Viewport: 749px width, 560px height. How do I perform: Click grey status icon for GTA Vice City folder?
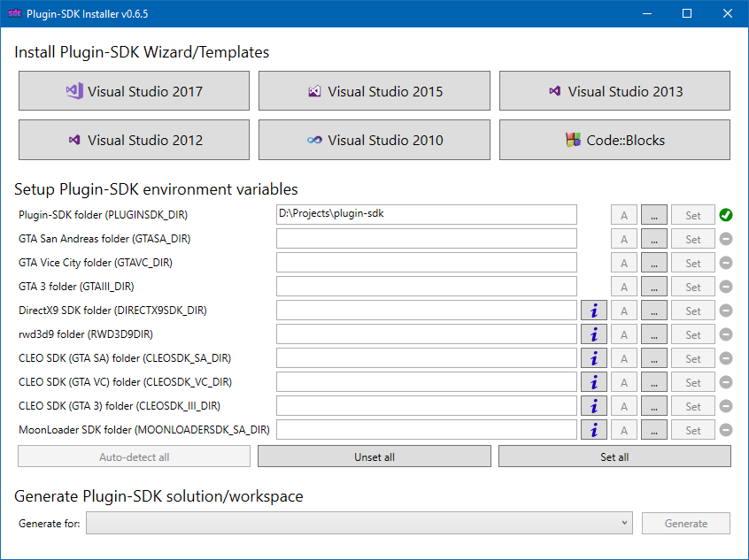pyautogui.click(x=726, y=263)
